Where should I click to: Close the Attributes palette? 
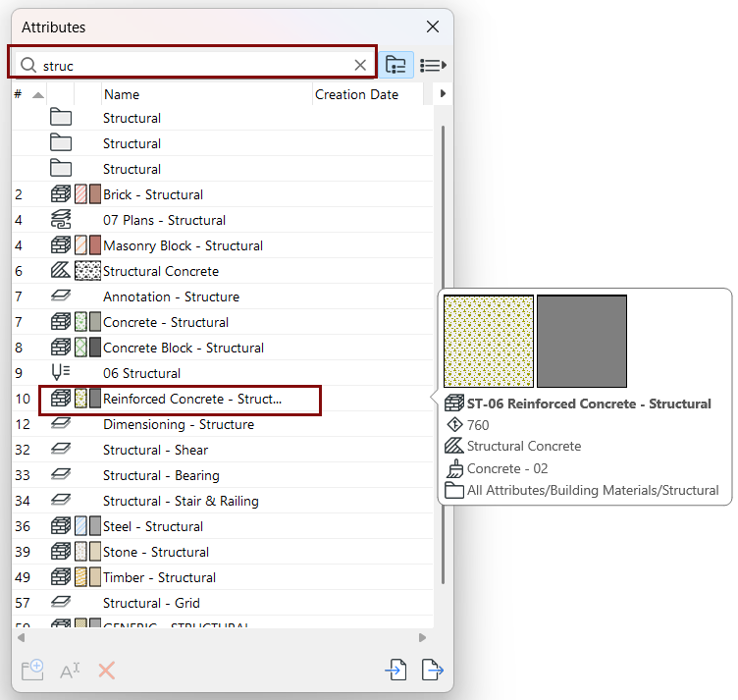click(x=433, y=27)
